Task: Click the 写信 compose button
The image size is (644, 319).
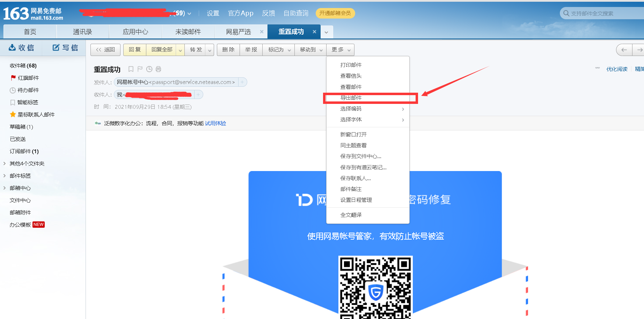Action: point(65,48)
